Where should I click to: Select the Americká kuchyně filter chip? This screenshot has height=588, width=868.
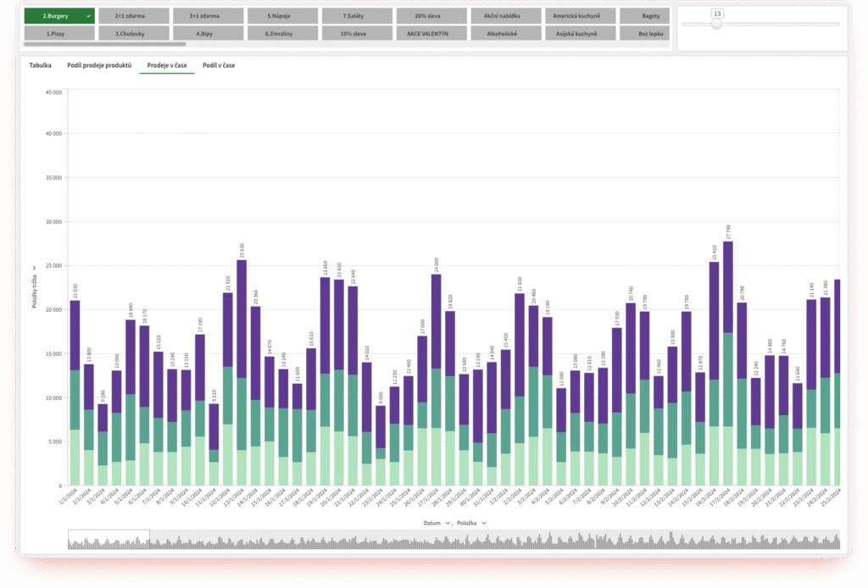click(x=576, y=15)
